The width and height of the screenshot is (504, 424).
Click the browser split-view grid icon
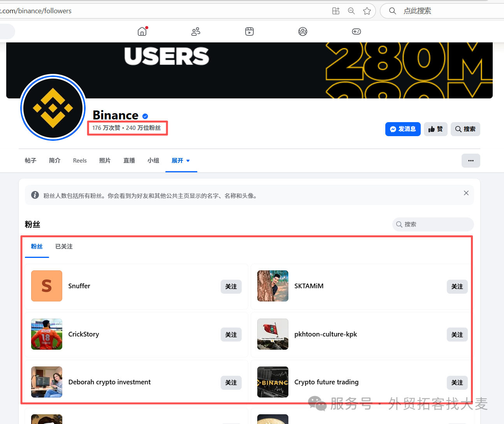tap(336, 11)
